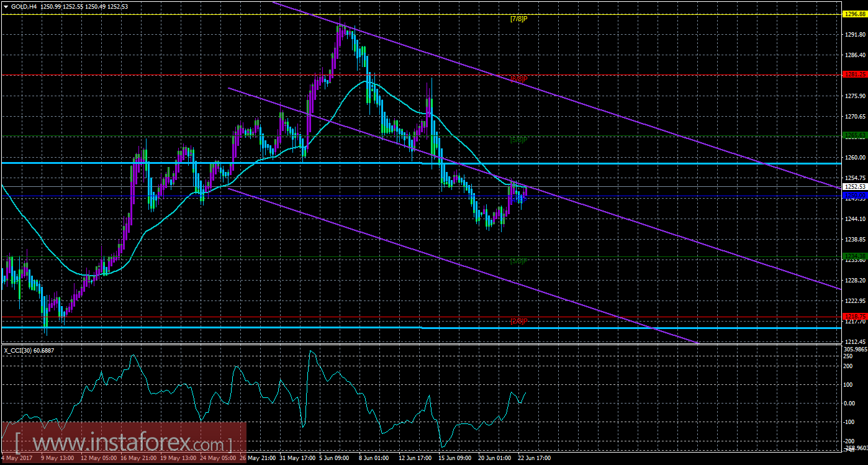Select the thick cyan horizontal line near 1216
This screenshot has width=868, height=465.
click(421, 327)
